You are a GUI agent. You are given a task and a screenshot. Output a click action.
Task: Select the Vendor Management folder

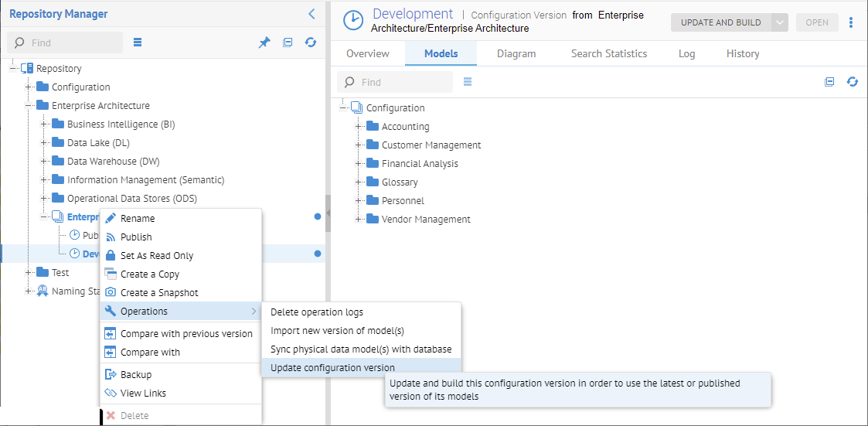click(x=425, y=220)
